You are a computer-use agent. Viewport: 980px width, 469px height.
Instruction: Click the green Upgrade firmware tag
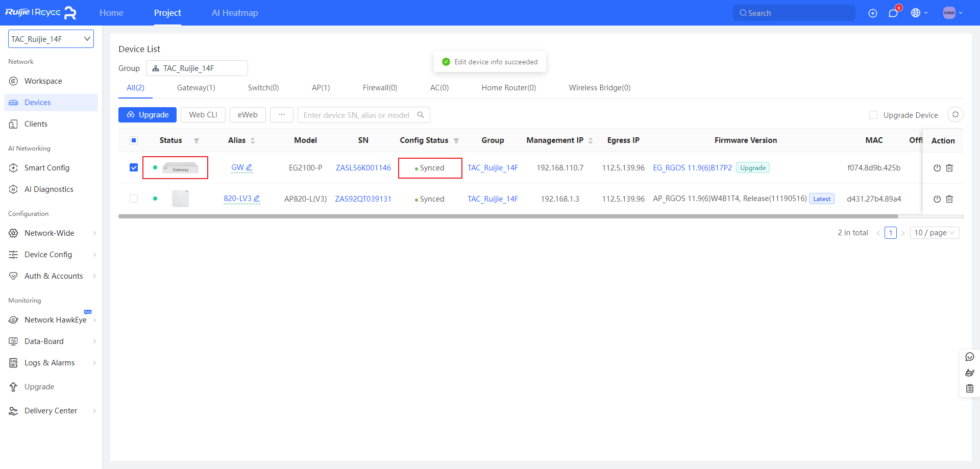coord(753,168)
